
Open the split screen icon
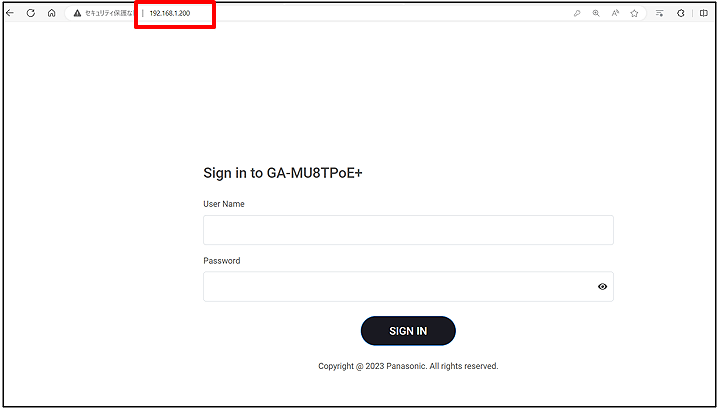[704, 13]
